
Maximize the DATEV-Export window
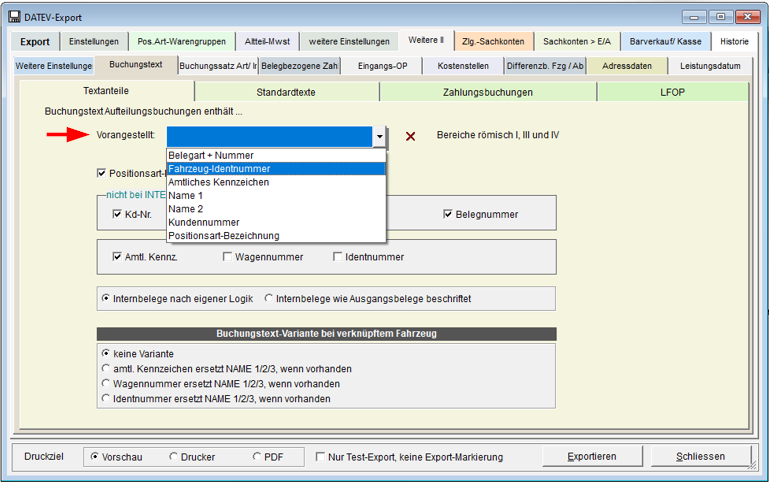click(720, 17)
